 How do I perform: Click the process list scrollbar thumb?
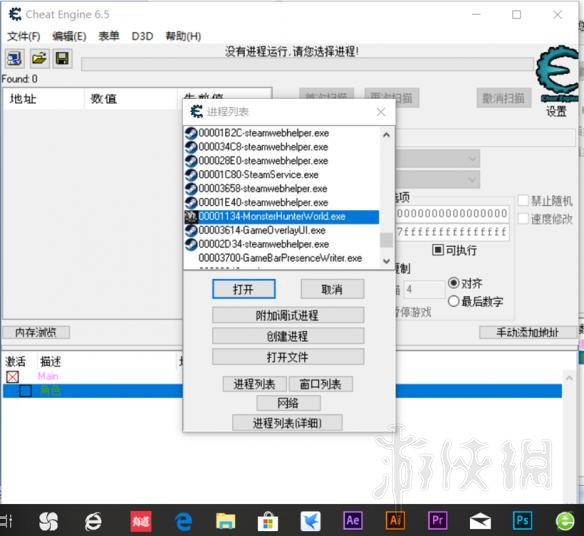[387, 240]
